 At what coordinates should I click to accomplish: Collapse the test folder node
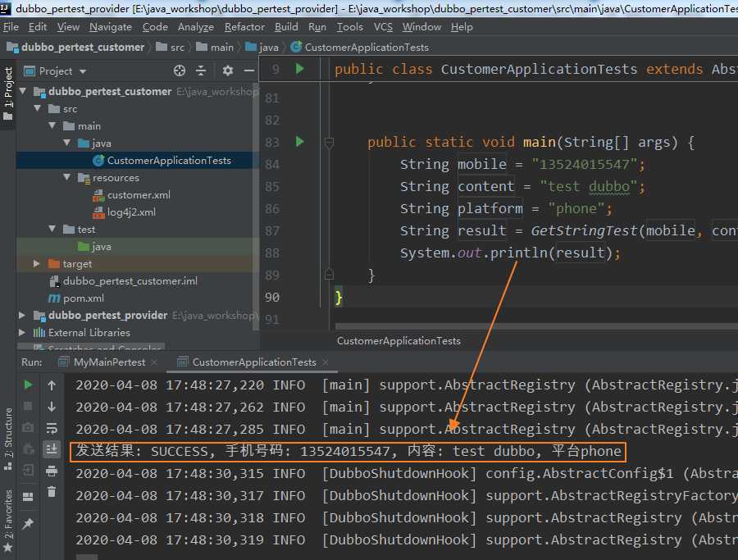tap(52, 229)
